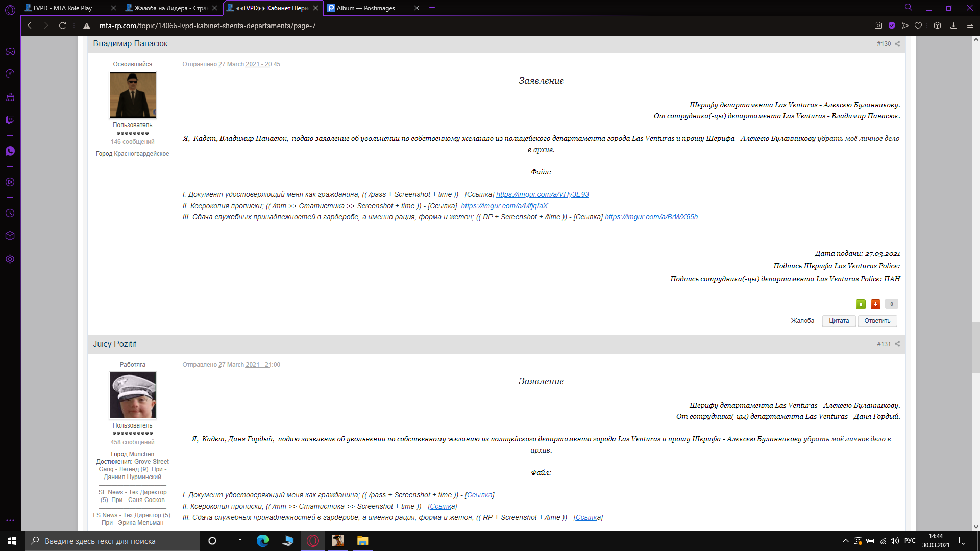
Task: Click the snapshot camera icon in address bar
Action: coord(878,26)
